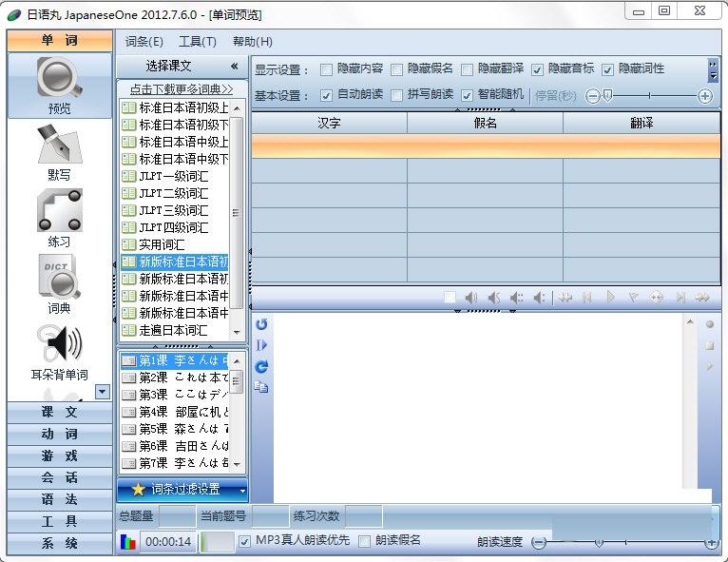Click the colored bar chart status icon
Viewport: 728px width, 562px height.
[127, 542]
